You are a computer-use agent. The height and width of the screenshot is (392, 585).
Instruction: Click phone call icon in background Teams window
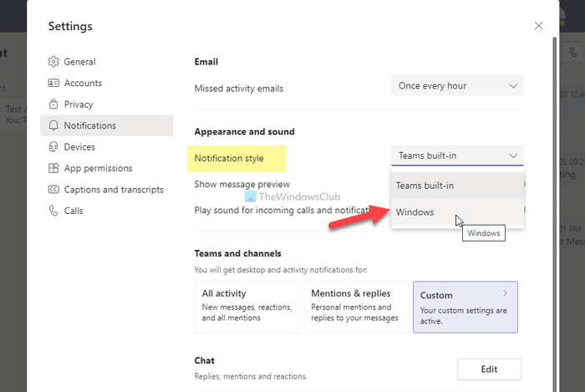pyautogui.click(x=572, y=53)
